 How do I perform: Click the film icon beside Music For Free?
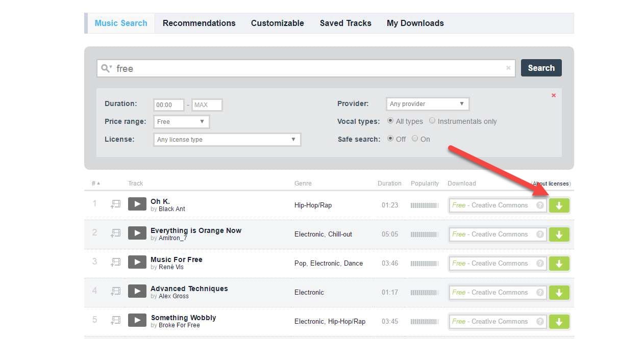click(116, 262)
